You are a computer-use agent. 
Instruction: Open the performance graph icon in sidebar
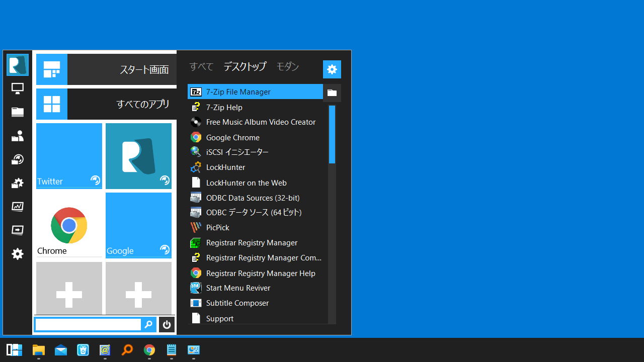pos(18,207)
